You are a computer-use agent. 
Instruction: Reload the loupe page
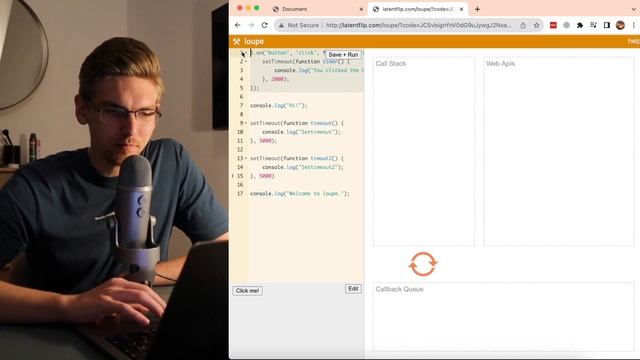pyautogui.click(x=264, y=25)
